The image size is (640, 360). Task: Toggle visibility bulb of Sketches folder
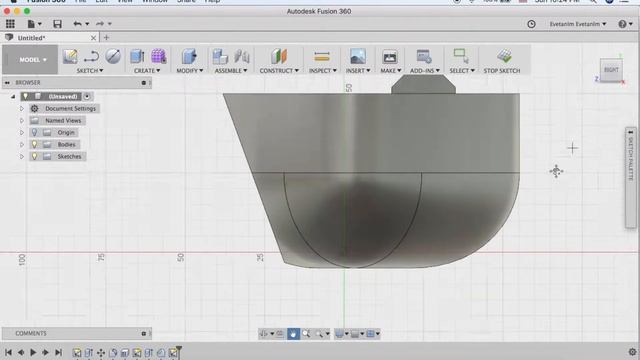[34, 156]
